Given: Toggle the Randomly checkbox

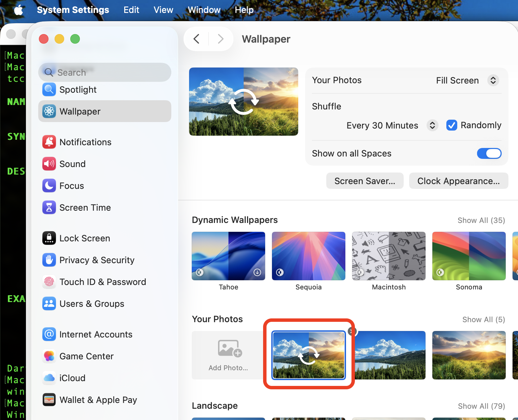Looking at the screenshot, I should point(452,125).
